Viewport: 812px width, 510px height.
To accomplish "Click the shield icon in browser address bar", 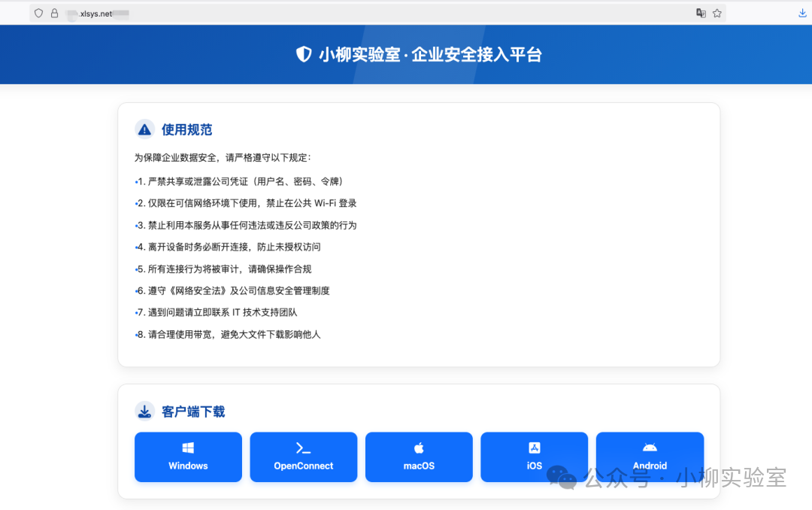I will click(39, 13).
